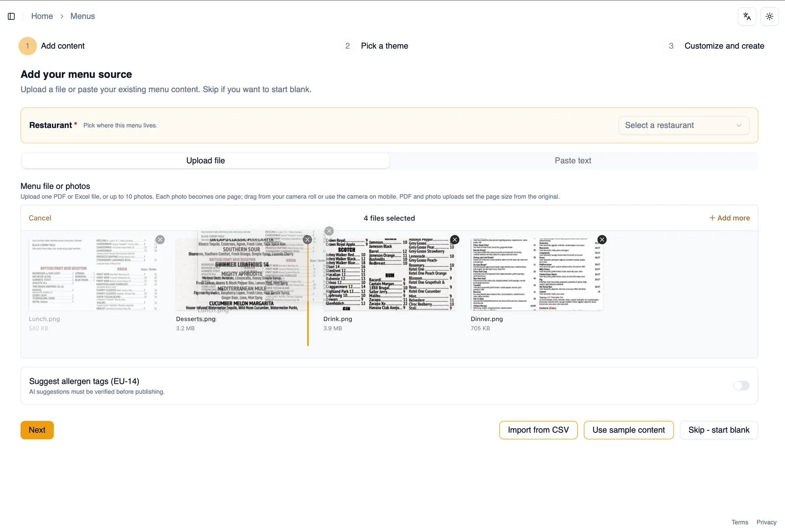The width and height of the screenshot is (785, 532).
Task: Click the Next button
Action: [x=37, y=430]
